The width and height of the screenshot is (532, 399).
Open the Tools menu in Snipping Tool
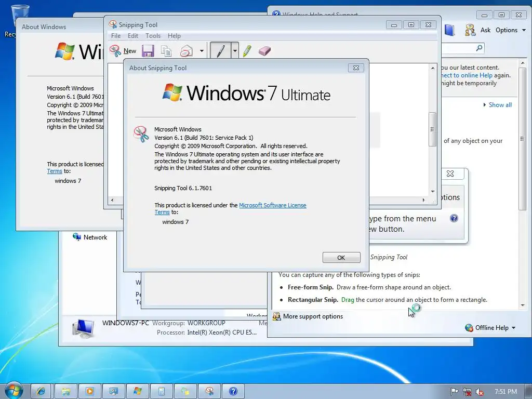click(153, 36)
